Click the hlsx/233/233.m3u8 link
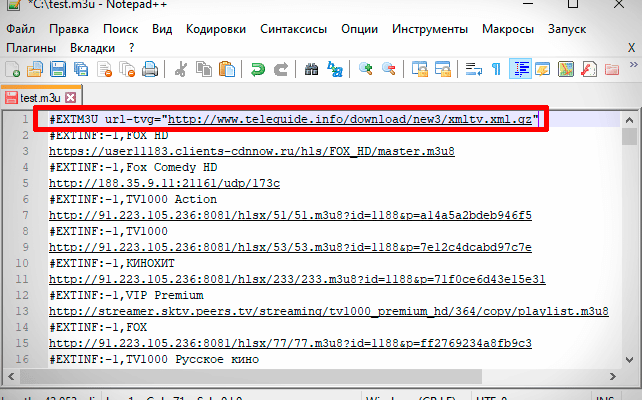642x400 pixels. [297, 279]
